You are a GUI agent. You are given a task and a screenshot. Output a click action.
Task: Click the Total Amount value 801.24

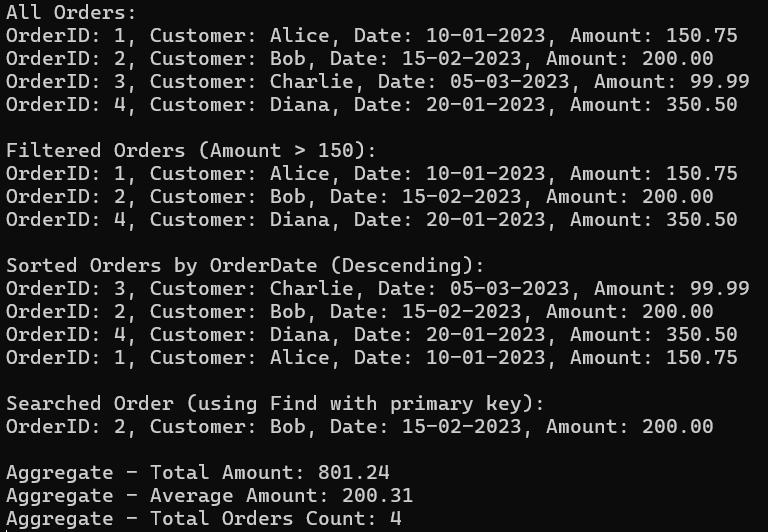[x=354, y=473]
